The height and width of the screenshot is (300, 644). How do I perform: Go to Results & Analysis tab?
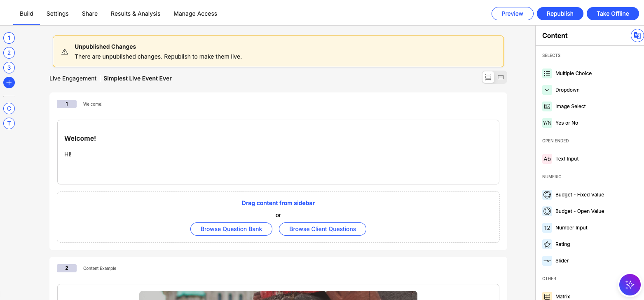136,14
